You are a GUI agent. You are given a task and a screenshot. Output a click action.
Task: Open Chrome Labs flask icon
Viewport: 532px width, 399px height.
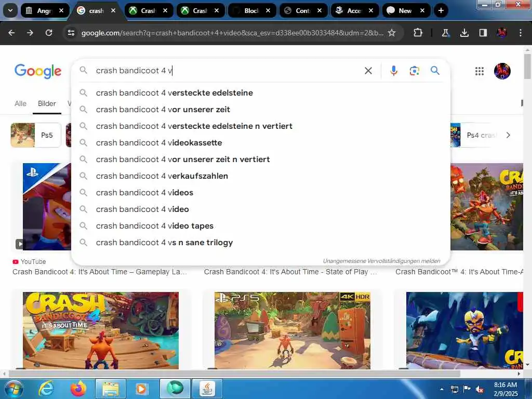pyautogui.click(x=445, y=33)
